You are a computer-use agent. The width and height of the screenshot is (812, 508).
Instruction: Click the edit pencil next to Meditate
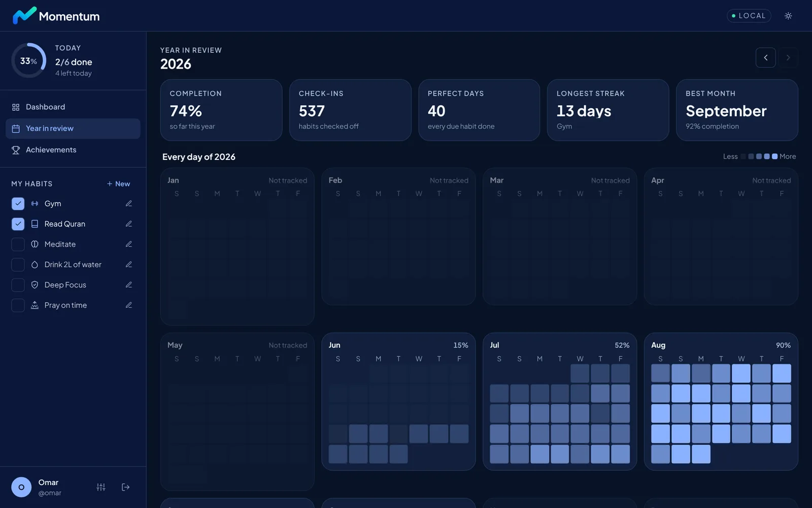tap(129, 244)
